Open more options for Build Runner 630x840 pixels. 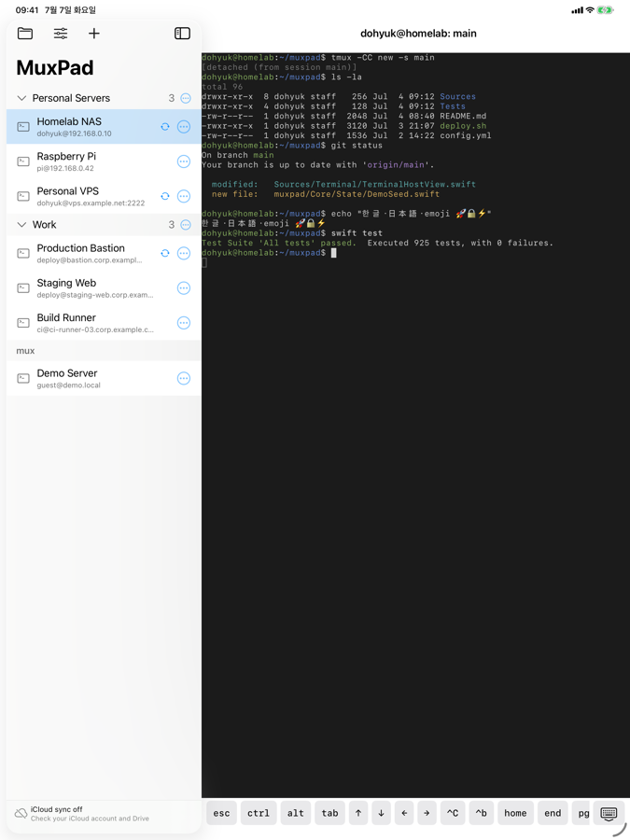[184, 323]
